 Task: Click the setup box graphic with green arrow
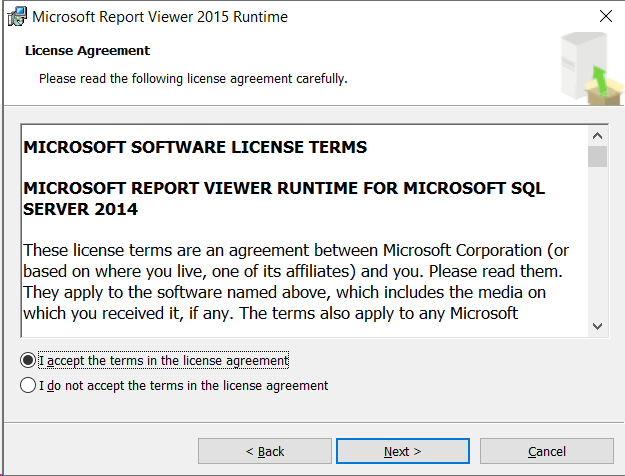592,69
